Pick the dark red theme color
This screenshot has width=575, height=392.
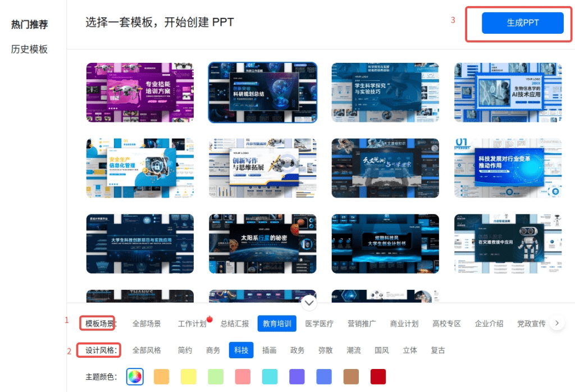point(378,376)
